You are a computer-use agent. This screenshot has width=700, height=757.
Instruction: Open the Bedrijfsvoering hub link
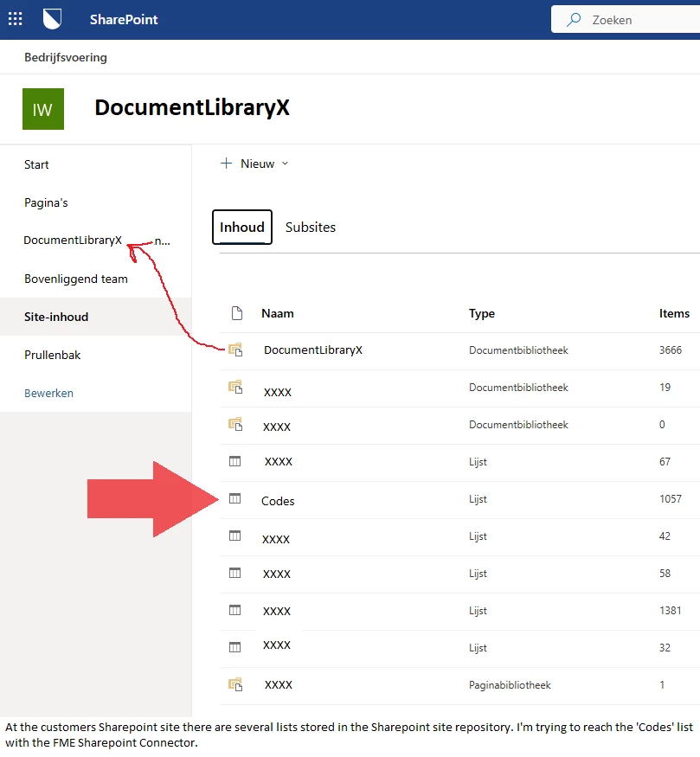click(66, 57)
